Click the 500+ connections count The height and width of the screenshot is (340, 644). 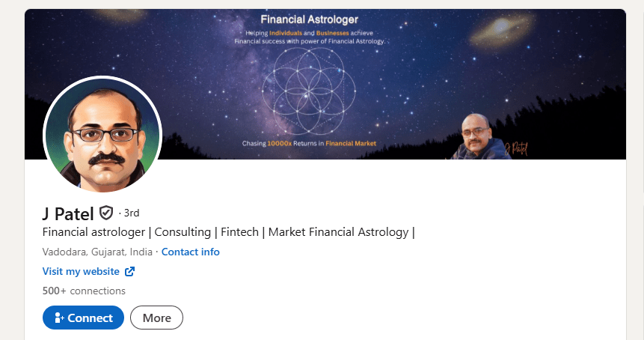(84, 291)
